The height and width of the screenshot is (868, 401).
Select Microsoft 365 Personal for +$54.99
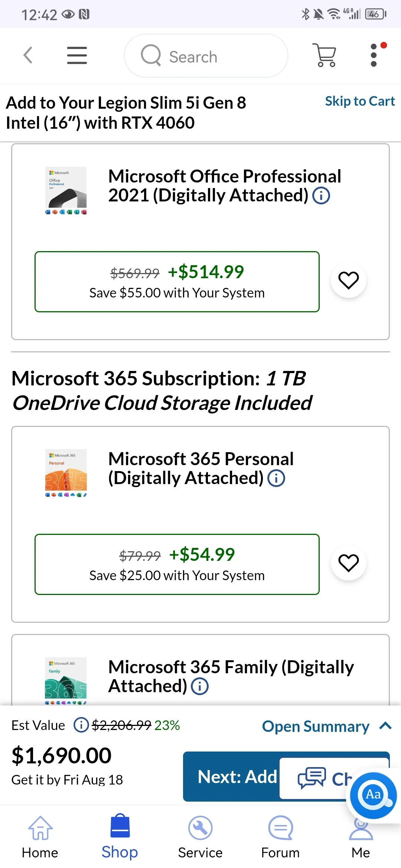tap(177, 565)
